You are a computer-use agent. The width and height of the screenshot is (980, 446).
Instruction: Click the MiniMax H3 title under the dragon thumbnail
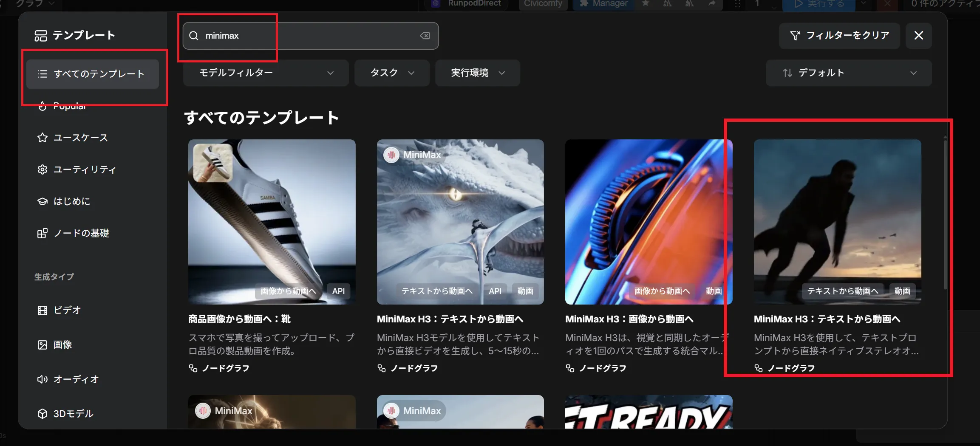tap(450, 319)
